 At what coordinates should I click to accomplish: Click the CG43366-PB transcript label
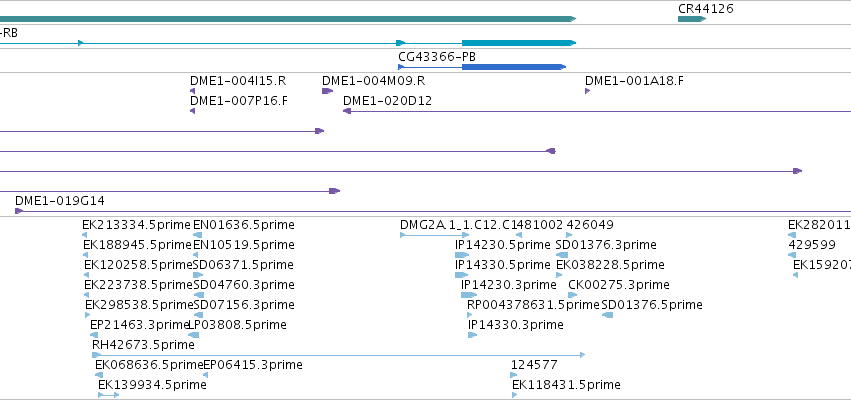point(437,57)
